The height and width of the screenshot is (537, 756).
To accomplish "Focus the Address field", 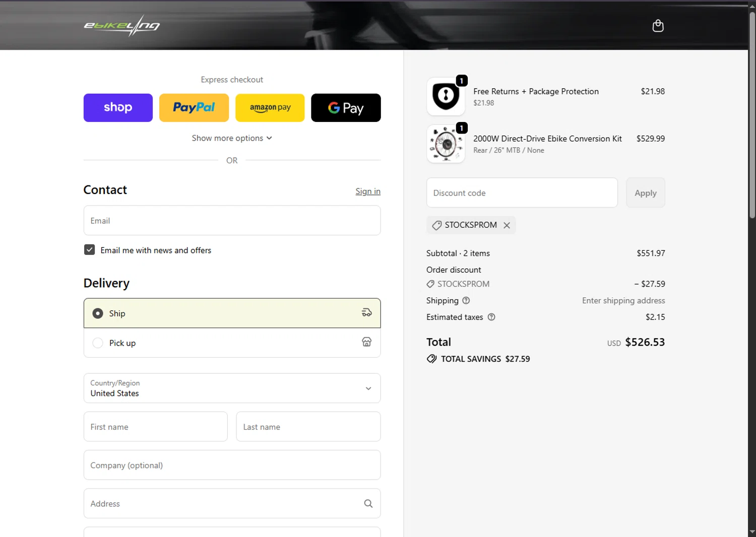I will 232,504.
